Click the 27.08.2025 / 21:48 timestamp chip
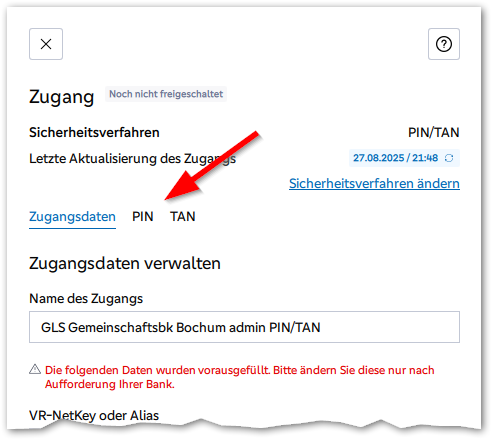This screenshot has height=440, width=492. (404, 158)
